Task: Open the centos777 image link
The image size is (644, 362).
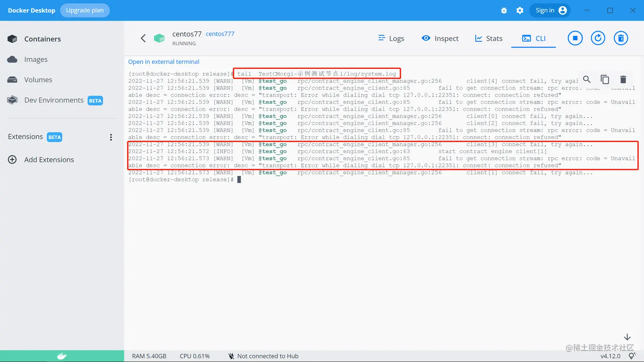Action: coord(220,34)
